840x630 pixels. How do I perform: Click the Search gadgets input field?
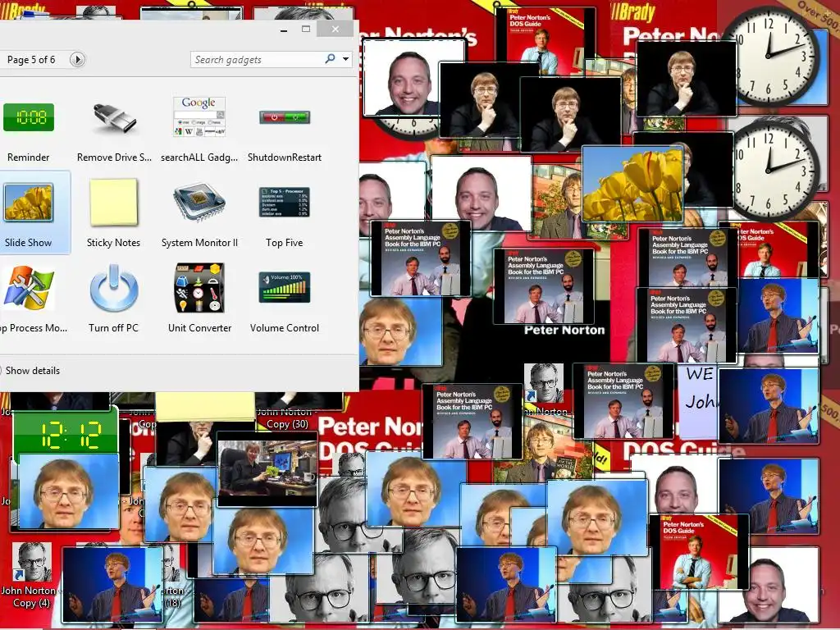click(x=257, y=59)
